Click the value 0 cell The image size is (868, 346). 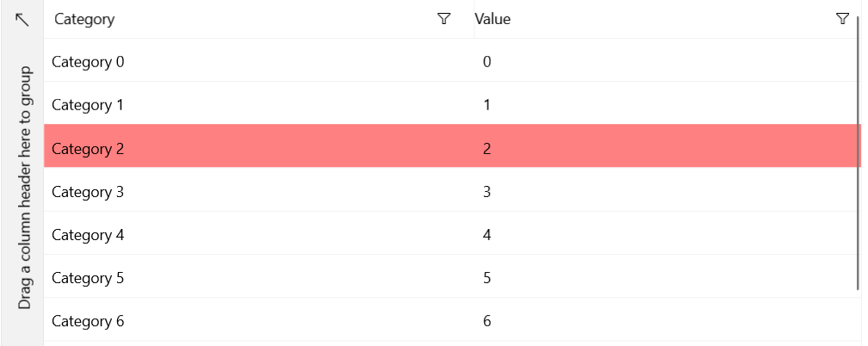(487, 62)
